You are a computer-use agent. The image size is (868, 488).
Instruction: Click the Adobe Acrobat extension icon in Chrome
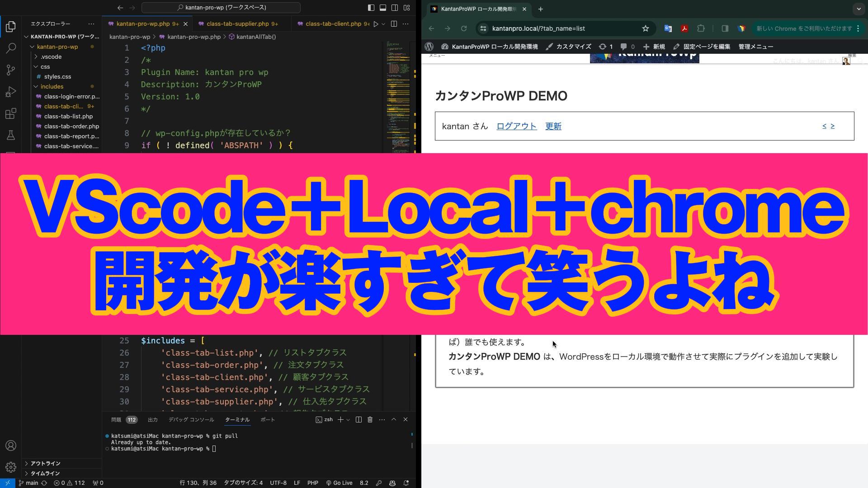click(x=684, y=28)
